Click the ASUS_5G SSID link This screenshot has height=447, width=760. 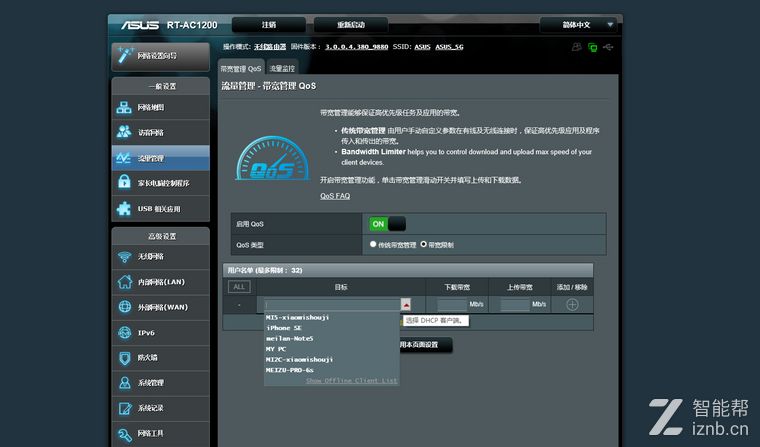point(449,47)
